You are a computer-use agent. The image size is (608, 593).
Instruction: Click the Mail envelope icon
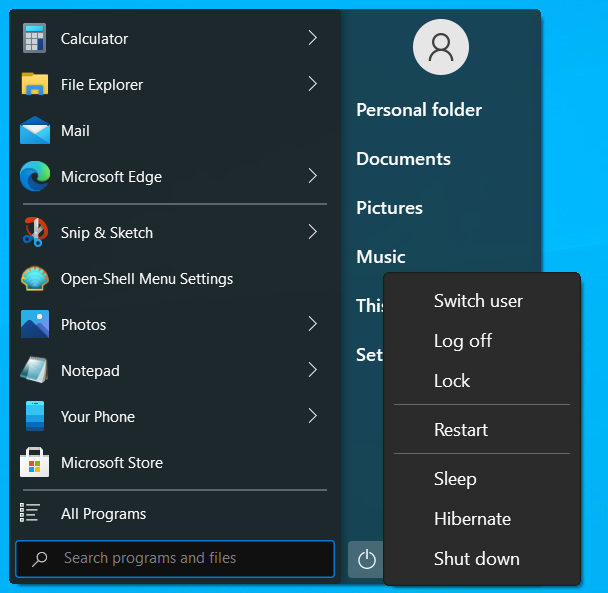tap(35, 130)
